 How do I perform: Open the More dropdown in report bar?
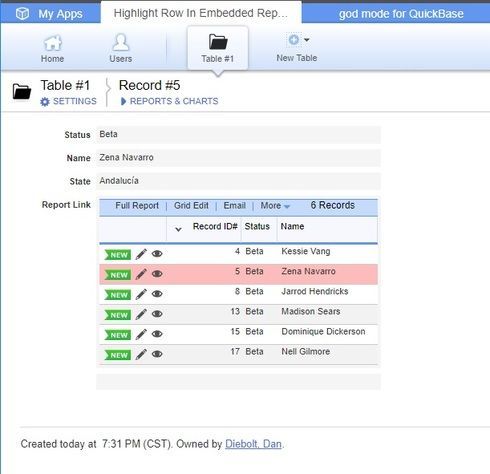pyautogui.click(x=275, y=206)
